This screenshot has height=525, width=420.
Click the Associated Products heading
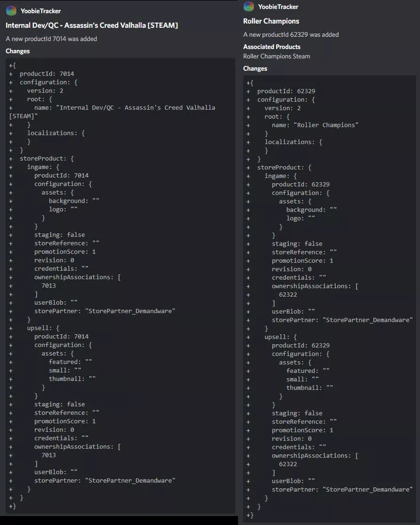point(272,47)
